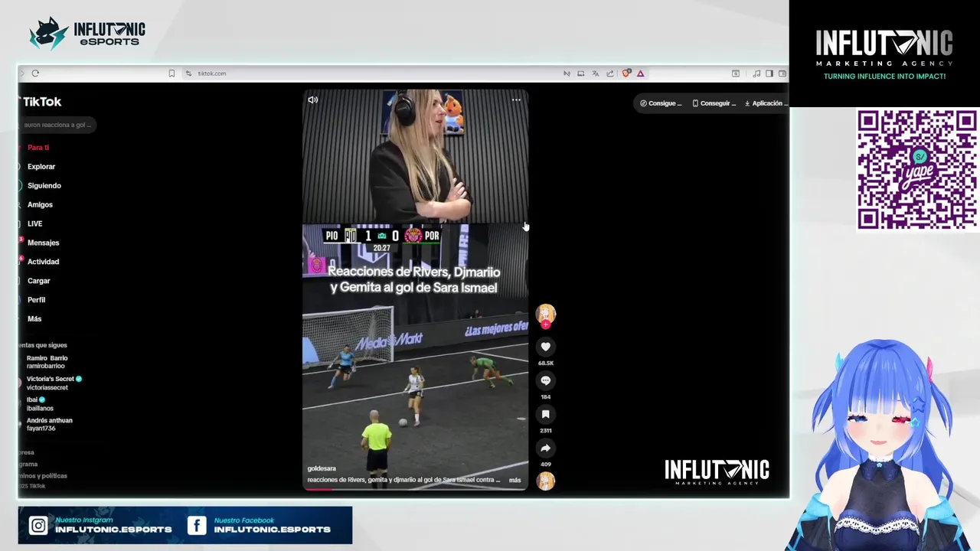This screenshot has width=980, height=551.
Task: Open the browser music playlist icon
Action: 756,73
